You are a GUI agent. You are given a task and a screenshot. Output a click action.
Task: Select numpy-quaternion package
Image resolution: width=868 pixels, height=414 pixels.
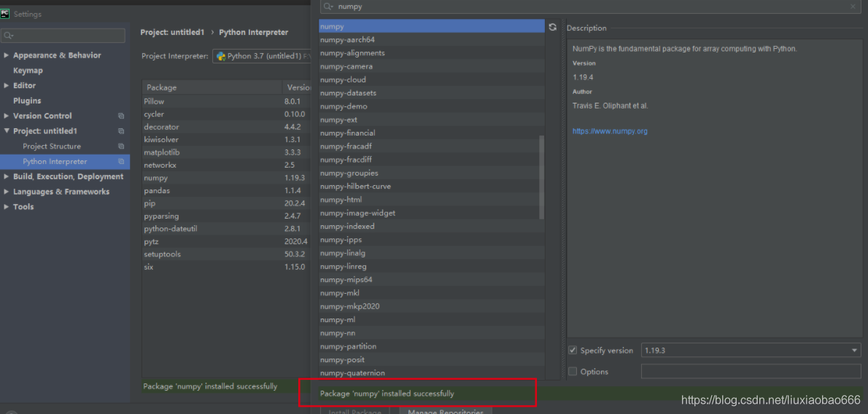[431, 373]
